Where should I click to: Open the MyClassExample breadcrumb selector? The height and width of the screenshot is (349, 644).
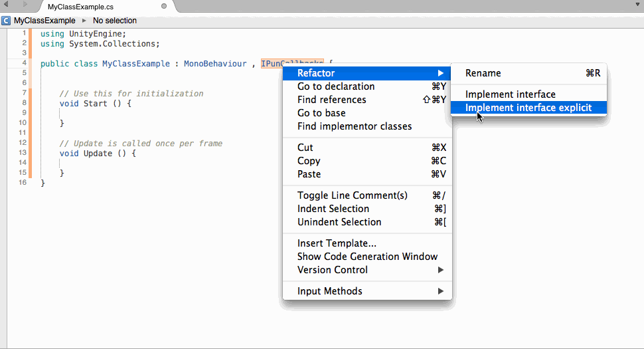point(44,21)
